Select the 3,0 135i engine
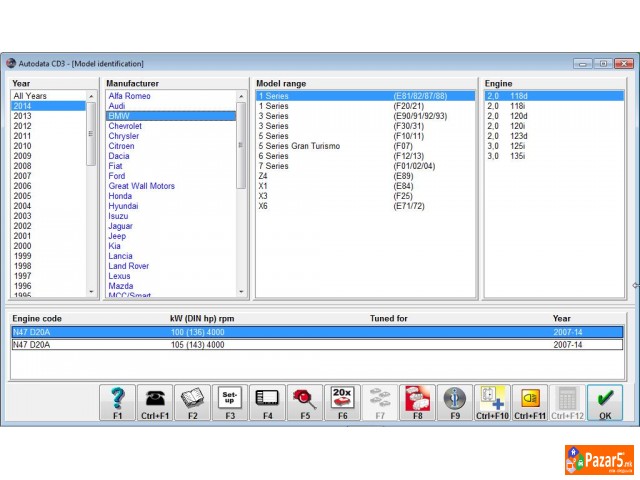Image resolution: width=640 pixels, height=480 pixels. pos(554,156)
